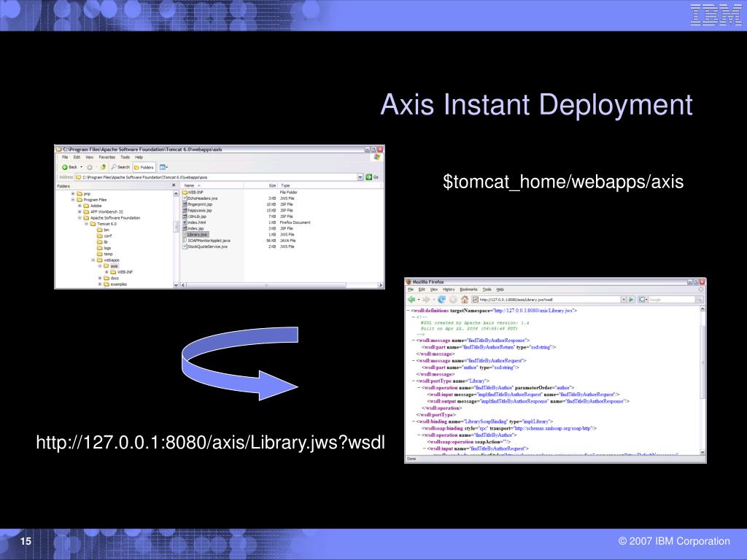
Task: Select Library.jws file
Action: click(196, 235)
